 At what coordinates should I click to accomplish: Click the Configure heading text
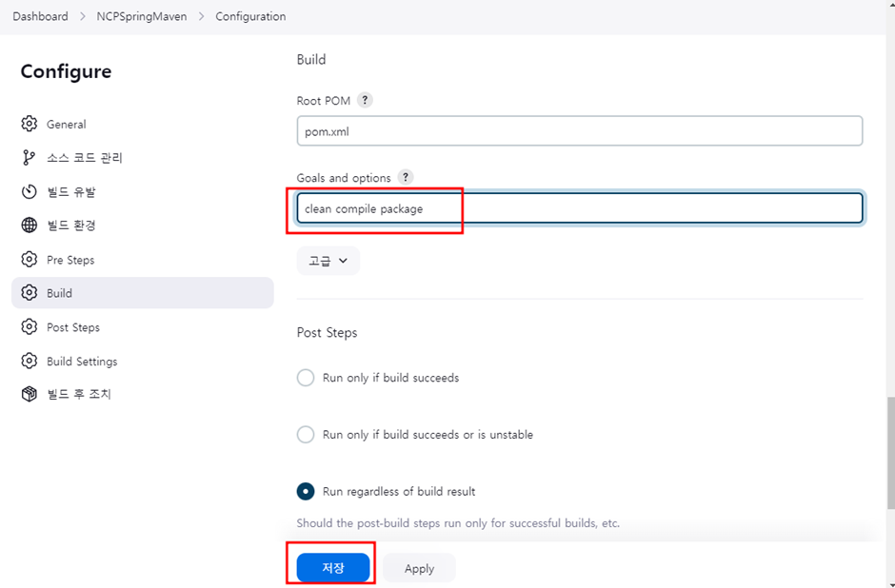click(67, 71)
